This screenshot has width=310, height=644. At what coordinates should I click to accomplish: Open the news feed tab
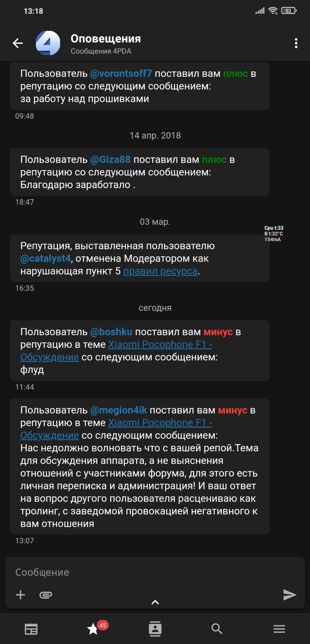pos(31,629)
